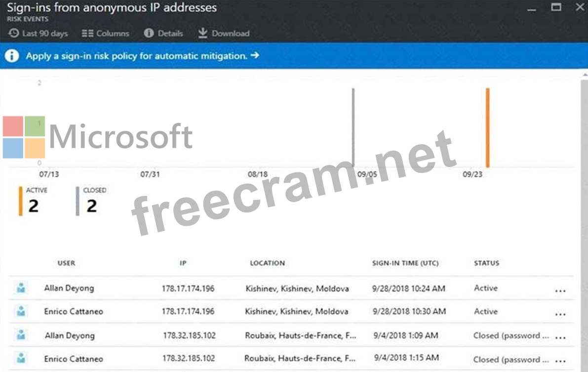Click the Columns grid icon
This screenshot has width=588, height=372.
point(87,34)
